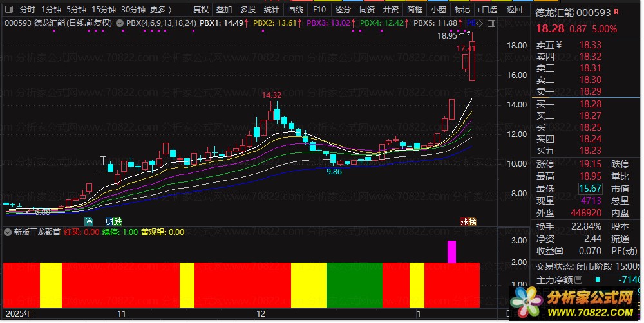Open the 复权 adjustment menu
Viewport: 644px width, 323px height.
click(x=201, y=9)
